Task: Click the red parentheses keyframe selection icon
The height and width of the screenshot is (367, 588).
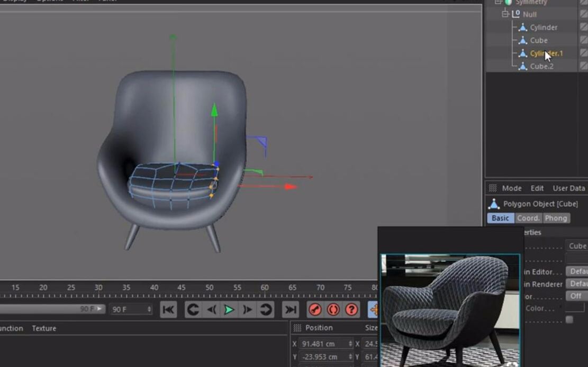Action: click(x=333, y=310)
